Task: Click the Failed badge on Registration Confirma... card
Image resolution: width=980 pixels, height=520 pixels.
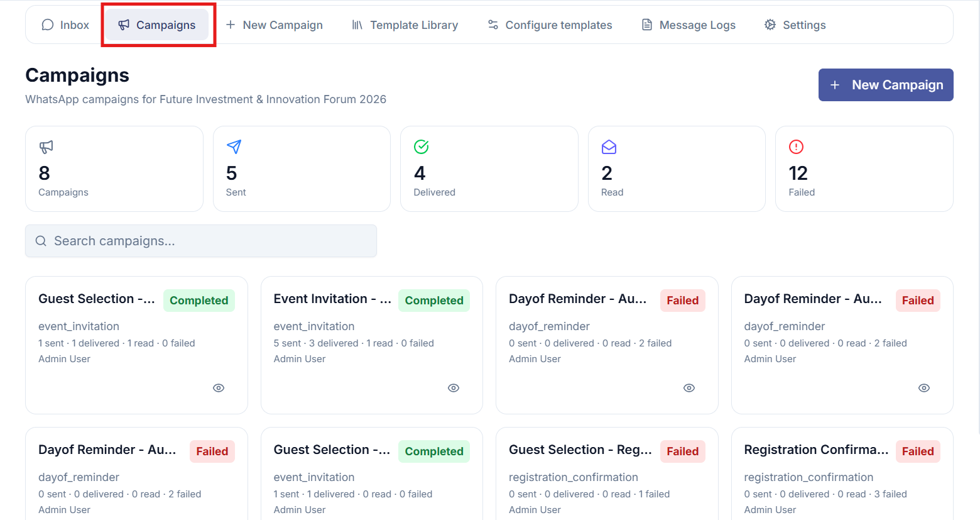Action: point(918,451)
